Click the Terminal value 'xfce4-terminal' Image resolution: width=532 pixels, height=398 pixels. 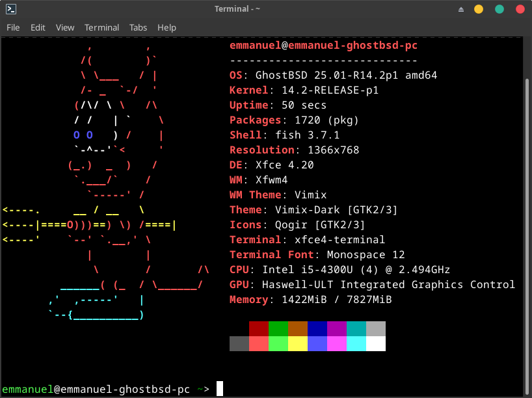click(339, 239)
